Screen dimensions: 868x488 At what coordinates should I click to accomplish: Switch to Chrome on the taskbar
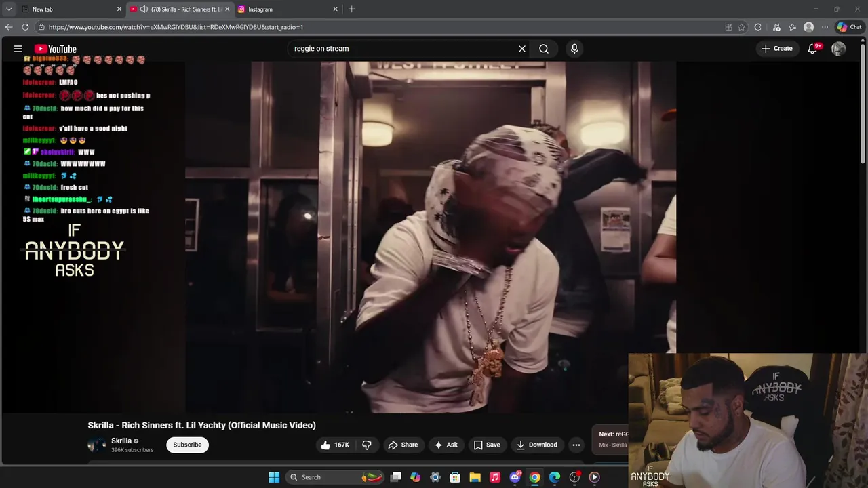pyautogui.click(x=535, y=477)
